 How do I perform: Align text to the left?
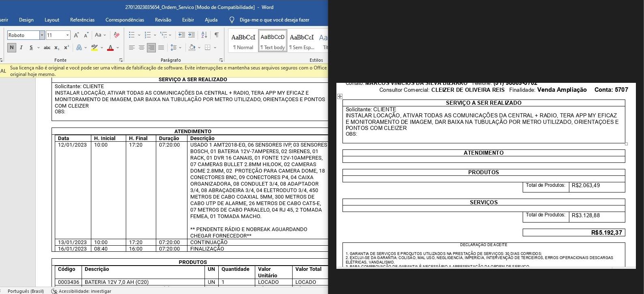tap(131, 48)
